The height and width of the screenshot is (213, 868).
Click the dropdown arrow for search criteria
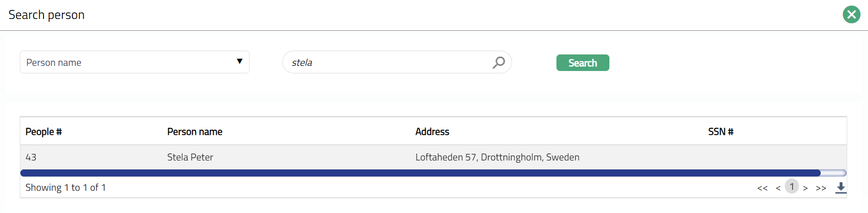[240, 62]
